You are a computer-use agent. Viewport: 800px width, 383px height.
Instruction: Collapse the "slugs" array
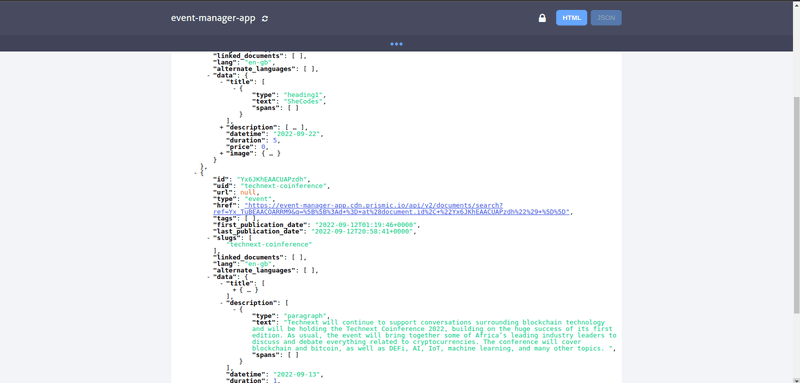coord(209,238)
